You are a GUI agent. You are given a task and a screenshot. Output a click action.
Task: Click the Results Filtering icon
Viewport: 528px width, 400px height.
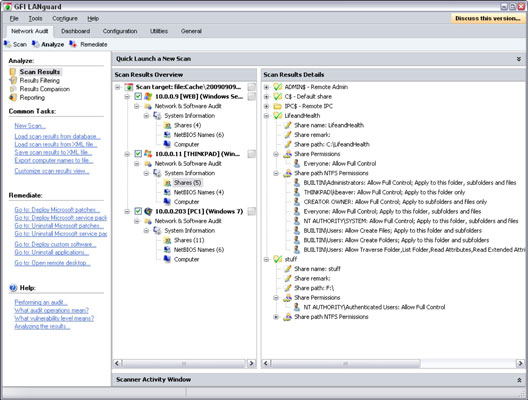coord(13,80)
